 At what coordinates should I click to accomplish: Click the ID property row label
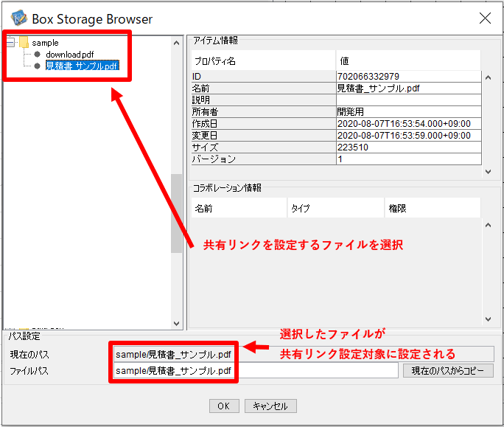click(264, 76)
